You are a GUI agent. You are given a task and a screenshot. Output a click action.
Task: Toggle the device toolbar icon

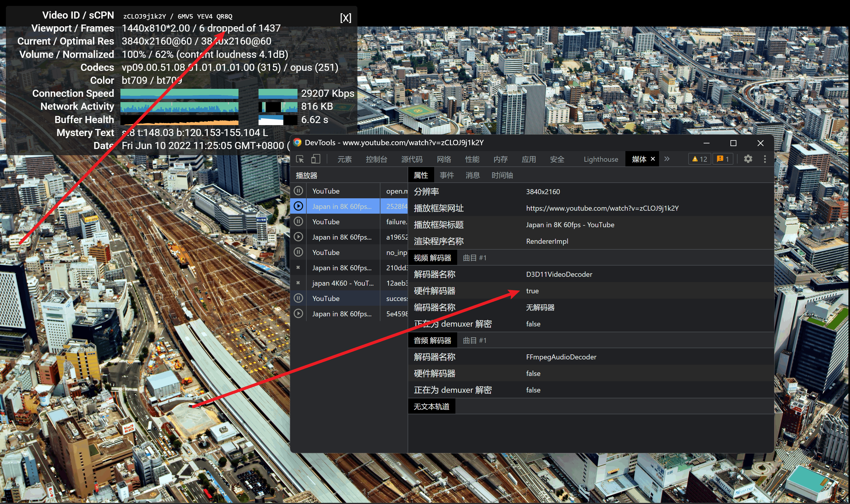(x=316, y=159)
